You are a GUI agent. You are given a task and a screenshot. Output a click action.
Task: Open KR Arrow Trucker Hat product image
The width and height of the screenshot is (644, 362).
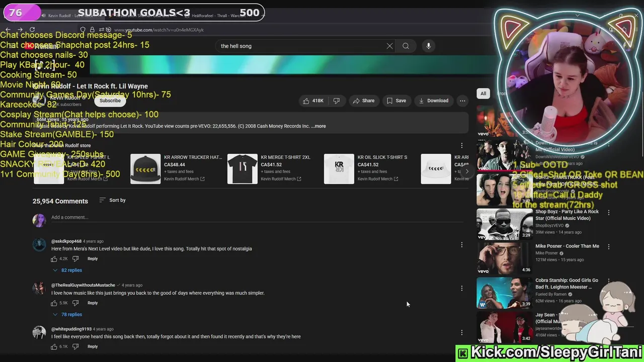[145, 169]
